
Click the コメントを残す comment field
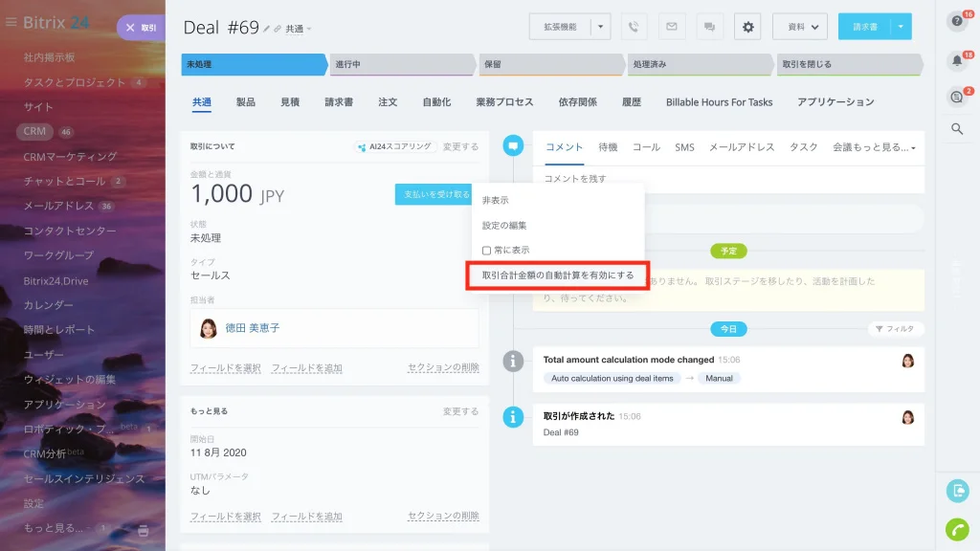point(728,179)
